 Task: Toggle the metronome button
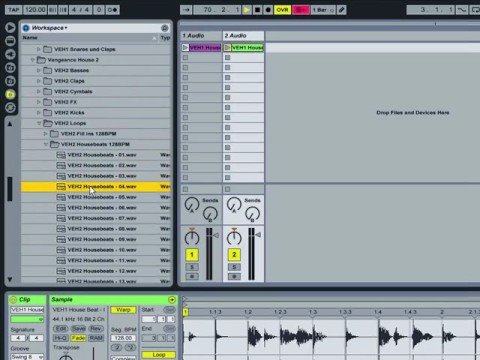point(112,10)
